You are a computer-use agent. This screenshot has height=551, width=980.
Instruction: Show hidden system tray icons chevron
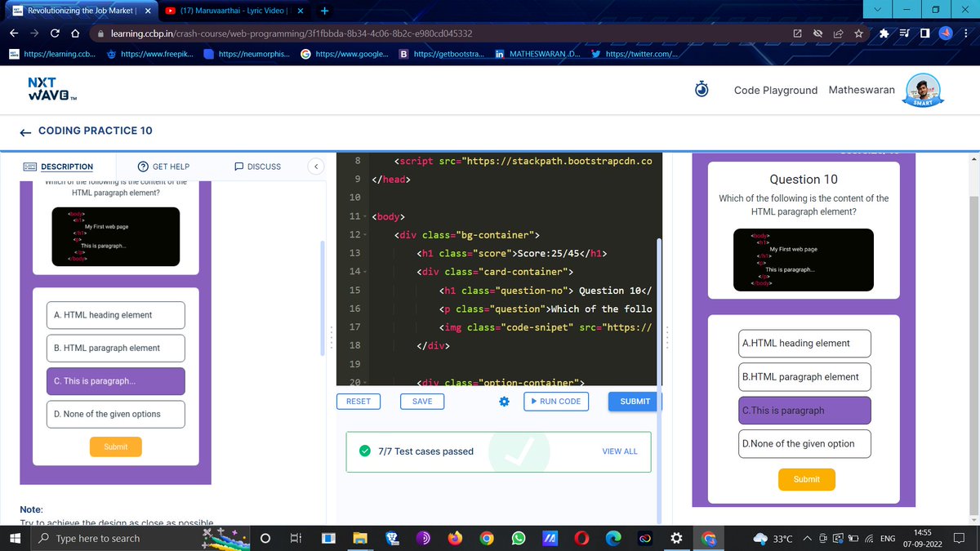click(x=808, y=539)
